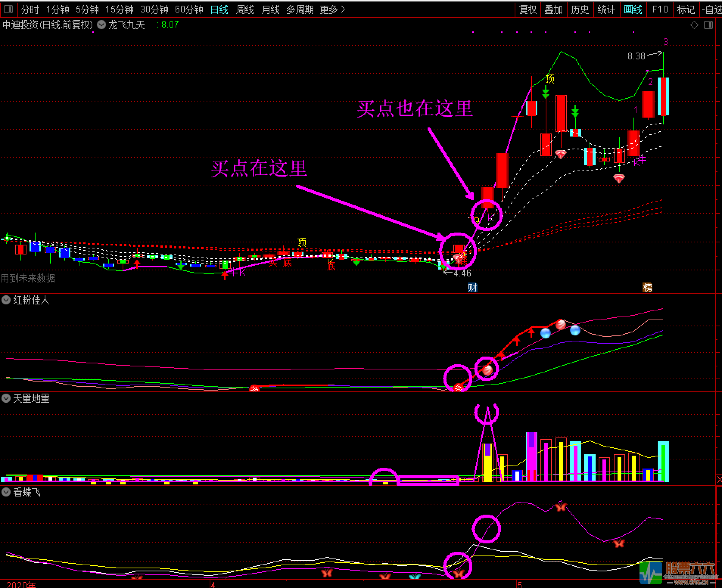Open 红粉佳人 indicator dropdown
This screenshot has width=722, height=588.
click(6, 300)
